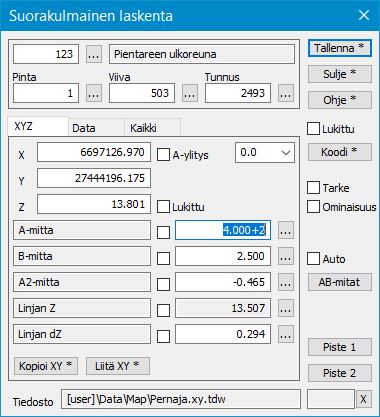
Task: Toggle the Auto checkbox
Action: pyautogui.click(x=313, y=259)
